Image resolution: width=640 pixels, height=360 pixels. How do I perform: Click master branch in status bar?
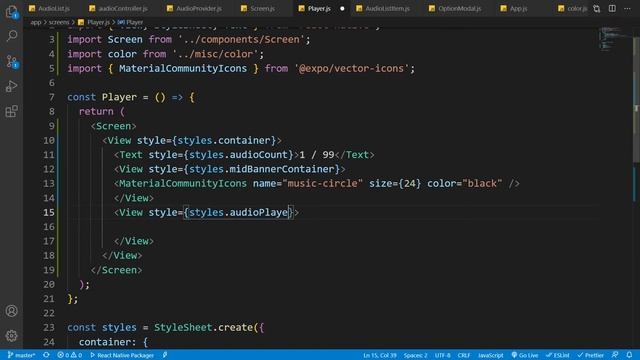coord(21,355)
